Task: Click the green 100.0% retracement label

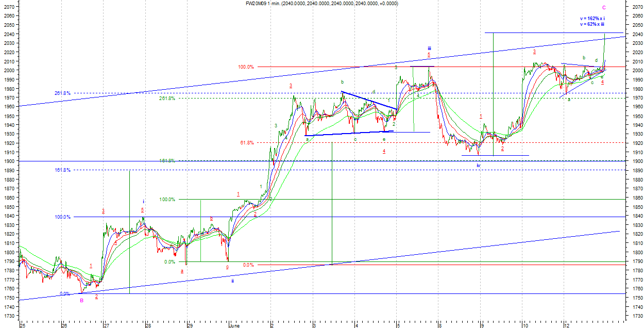Action: pos(167,200)
